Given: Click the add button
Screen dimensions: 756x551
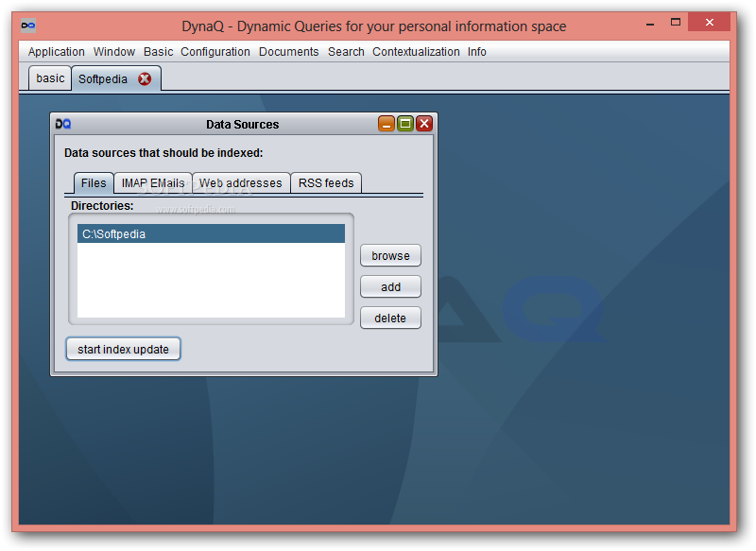Looking at the screenshot, I should point(390,286).
